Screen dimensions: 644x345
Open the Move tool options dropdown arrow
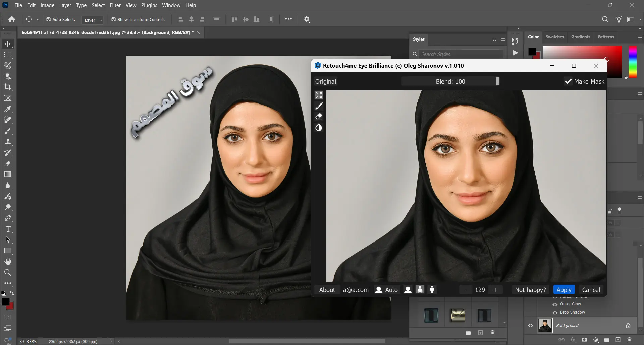tap(38, 19)
